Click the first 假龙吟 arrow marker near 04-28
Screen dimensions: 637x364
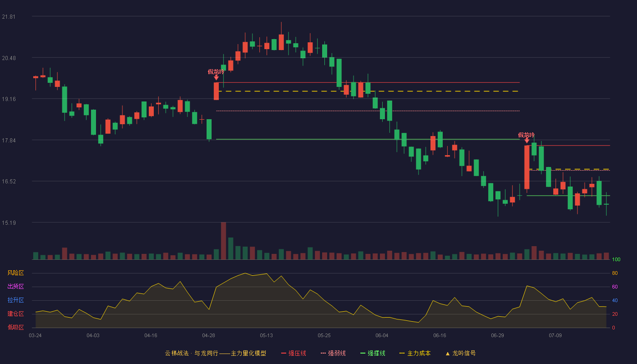(216, 78)
